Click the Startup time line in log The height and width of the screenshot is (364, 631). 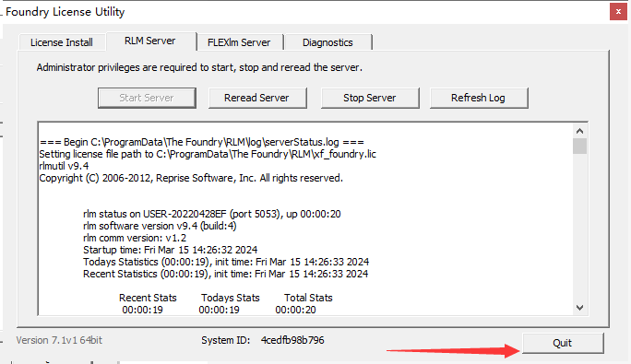coord(171,250)
